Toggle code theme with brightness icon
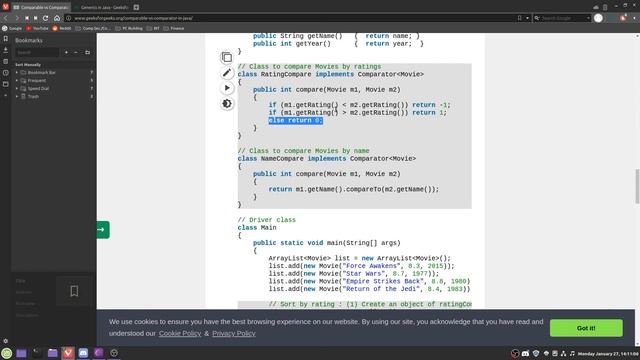 227,104
